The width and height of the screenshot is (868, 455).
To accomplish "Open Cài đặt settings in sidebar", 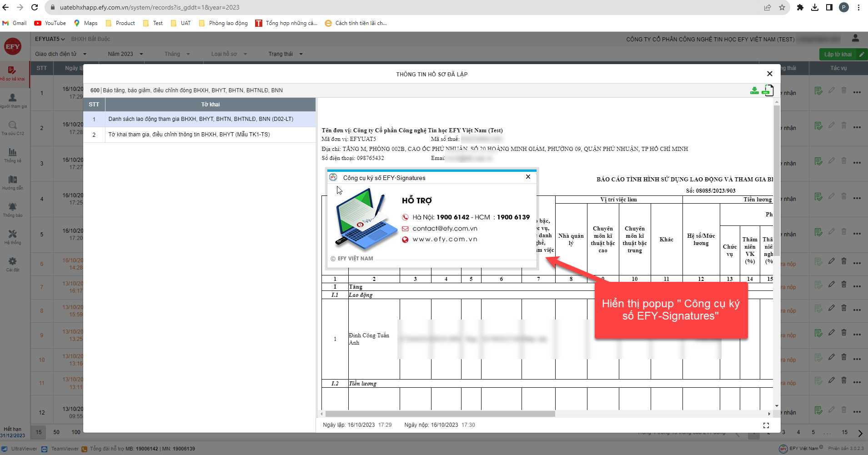I will [13, 264].
